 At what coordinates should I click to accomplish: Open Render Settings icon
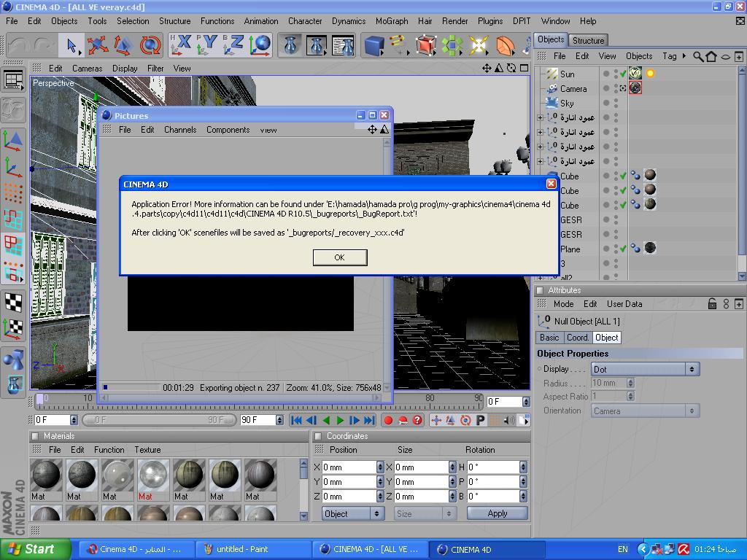pyautogui.click(x=343, y=46)
